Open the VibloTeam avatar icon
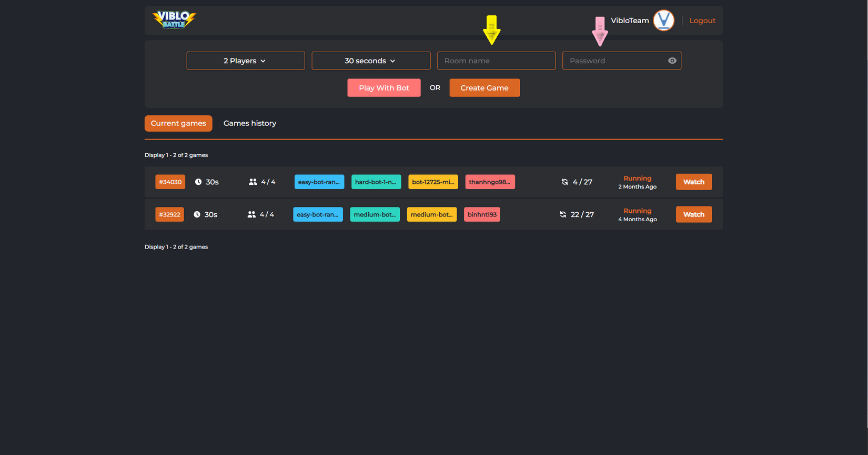 (x=663, y=21)
